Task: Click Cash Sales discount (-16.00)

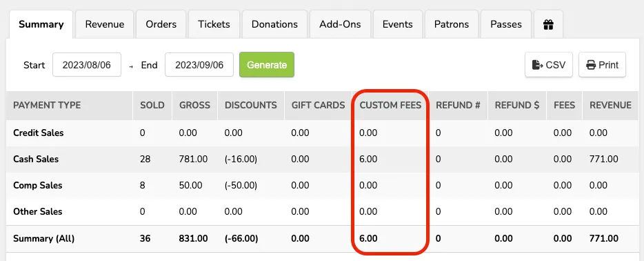Action: pos(241,159)
